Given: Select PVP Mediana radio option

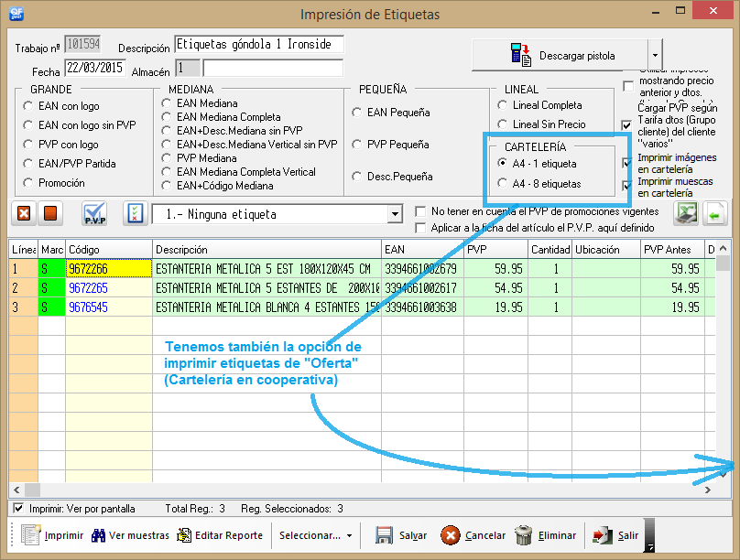Looking at the screenshot, I should coord(166,158).
